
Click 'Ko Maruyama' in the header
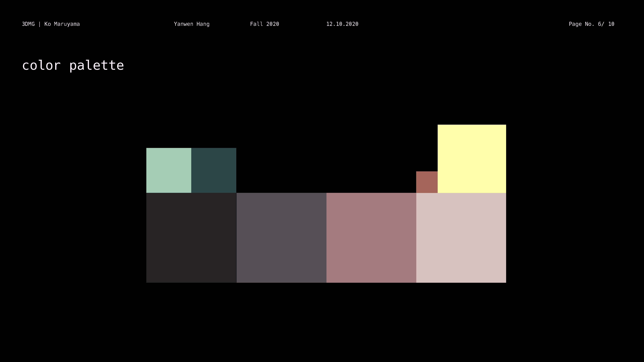(x=62, y=24)
